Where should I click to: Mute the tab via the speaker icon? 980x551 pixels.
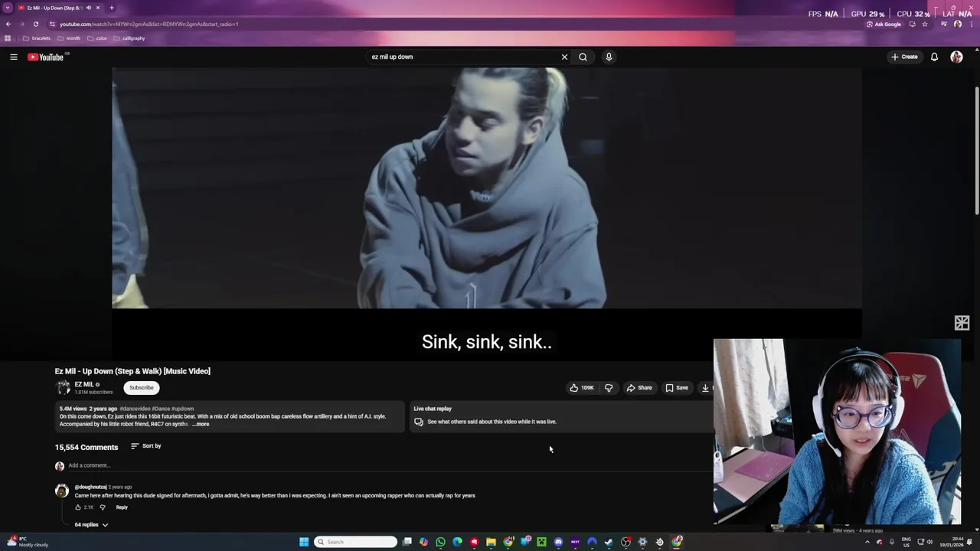point(88,8)
